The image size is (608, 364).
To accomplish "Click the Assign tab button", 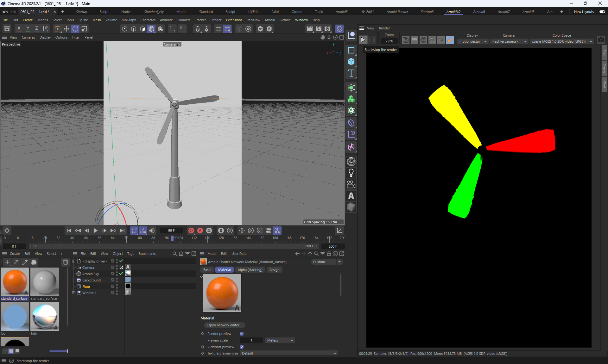I will pos(274,270).
